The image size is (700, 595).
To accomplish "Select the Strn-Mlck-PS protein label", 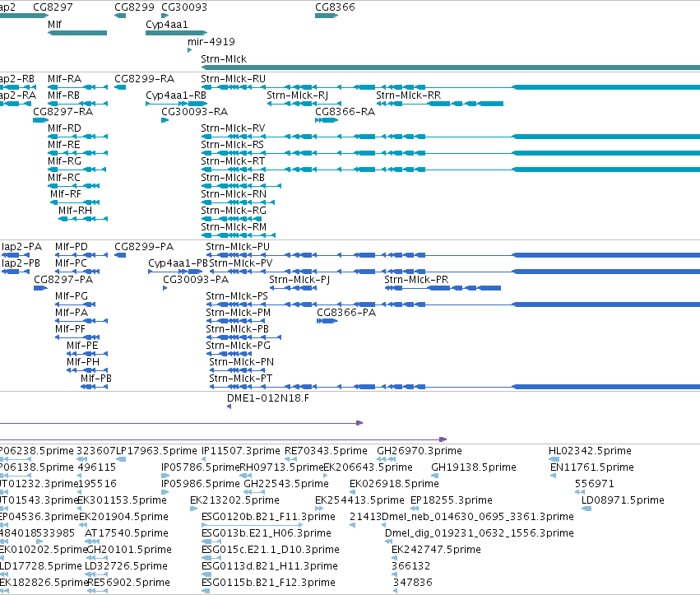I will point(237,296).
